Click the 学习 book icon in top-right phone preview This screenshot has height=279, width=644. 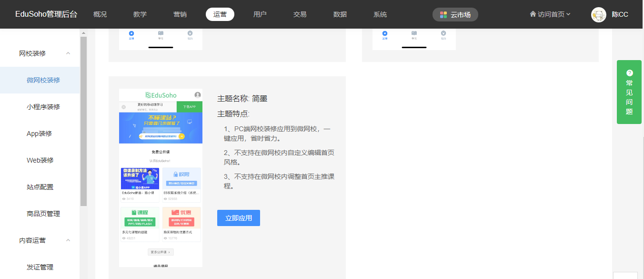point(414,33)
